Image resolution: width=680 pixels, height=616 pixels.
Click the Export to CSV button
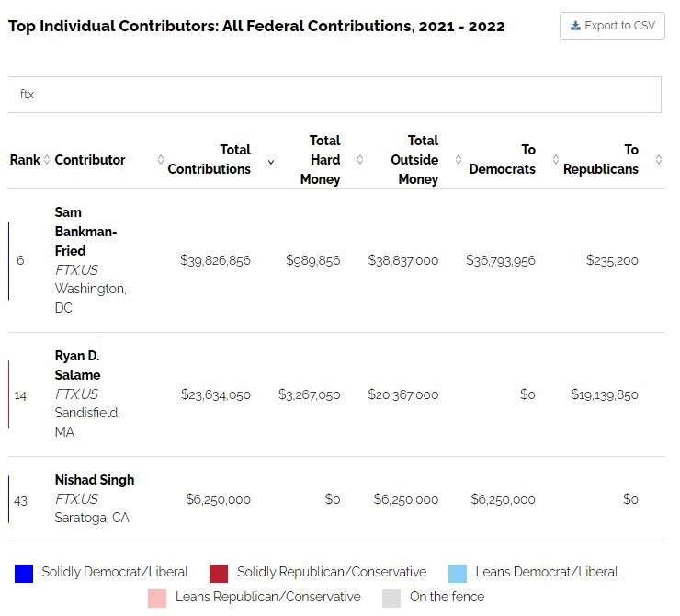click(x=612, y=26)
